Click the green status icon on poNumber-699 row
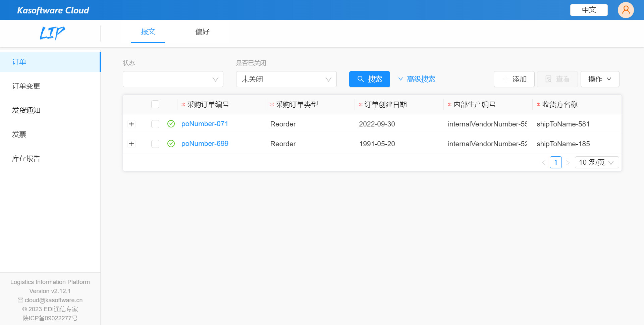The width and height of the screenshot is (644, 325). (x=171, y=144)
